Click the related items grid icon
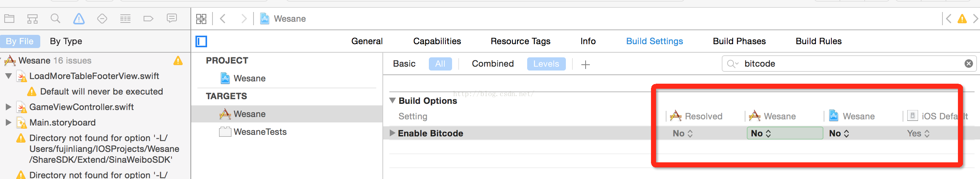 click(201, 19)
